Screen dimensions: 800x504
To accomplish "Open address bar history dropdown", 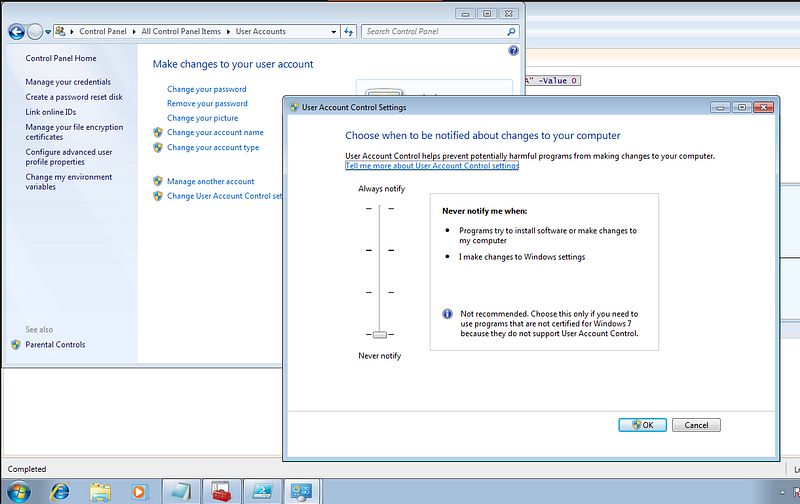I will pyautogui.click(x=334, y=32).
